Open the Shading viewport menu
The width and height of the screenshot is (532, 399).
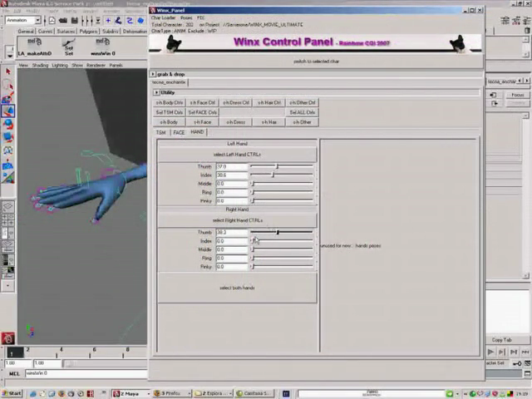point(40,65)
